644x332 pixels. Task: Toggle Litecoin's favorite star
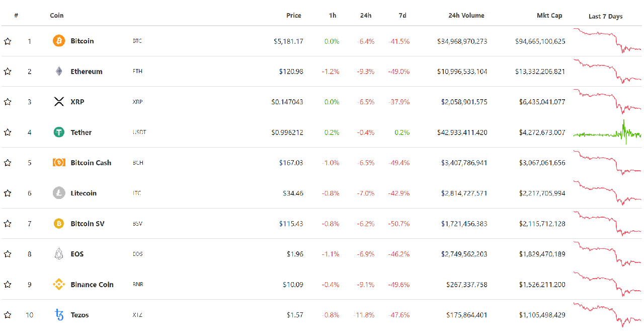(8, 193)
